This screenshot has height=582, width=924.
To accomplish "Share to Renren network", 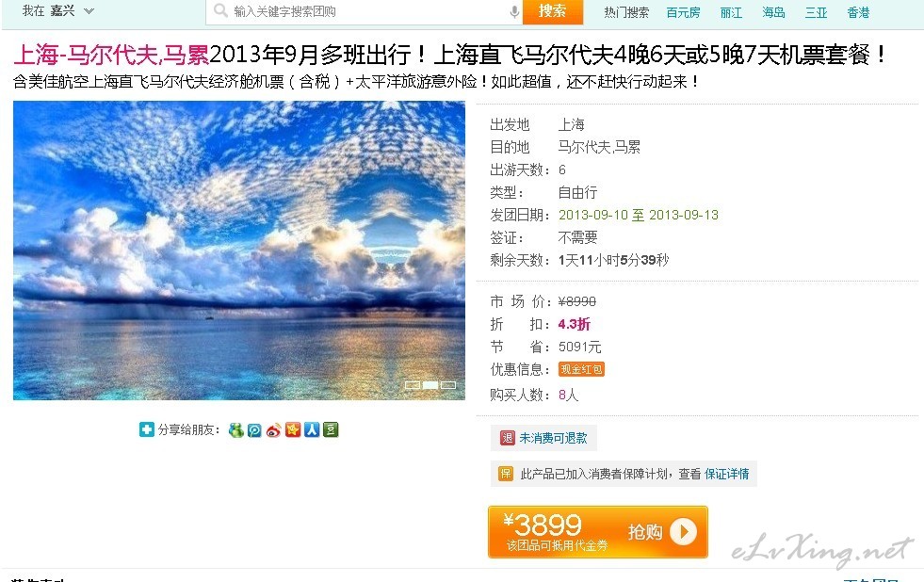I will (x=312, y=430).
